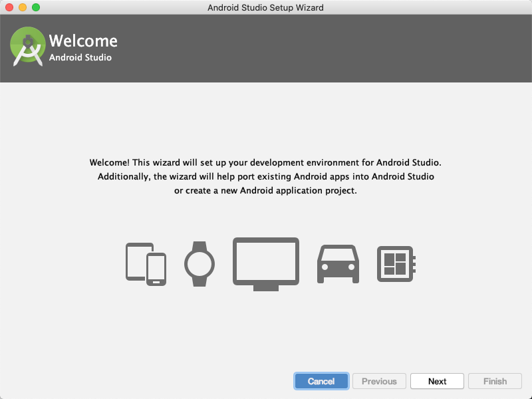This screenshot has width=532, height=399.
Task: Click the 'Android Studio Setup Wizard' window title
Action: tap(265, 7)
